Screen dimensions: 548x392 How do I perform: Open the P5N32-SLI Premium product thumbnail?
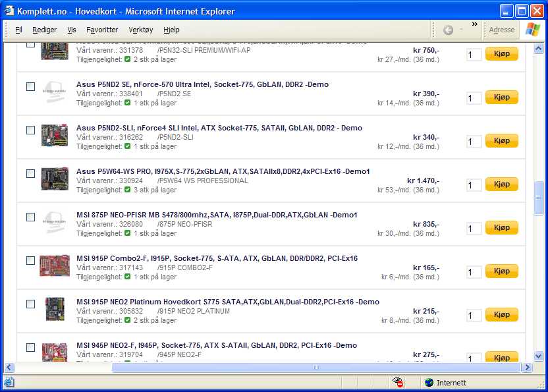(x=55, y=51)
